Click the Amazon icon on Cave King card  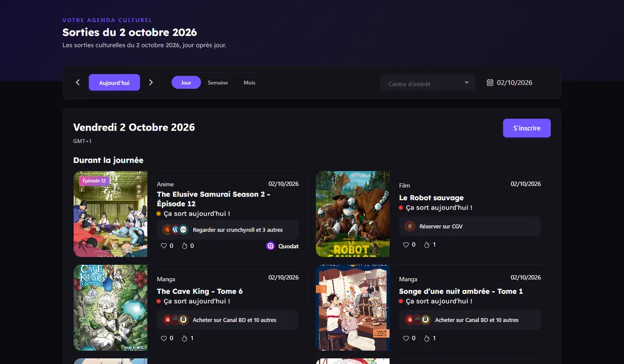(183, 320)
